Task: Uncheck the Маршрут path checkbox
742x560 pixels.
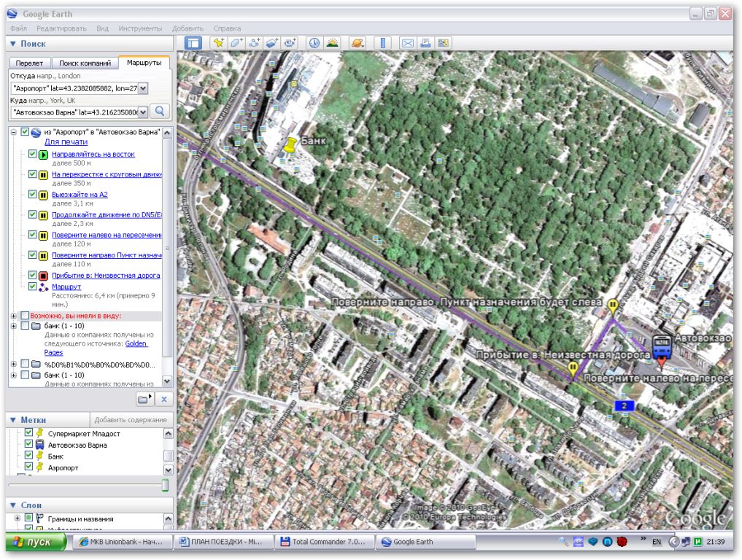Action: [x=32, y=286]
